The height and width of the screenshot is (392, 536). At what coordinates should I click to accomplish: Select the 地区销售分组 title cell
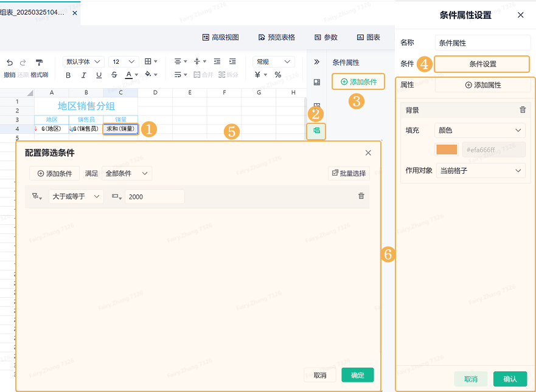coord(86,106)
